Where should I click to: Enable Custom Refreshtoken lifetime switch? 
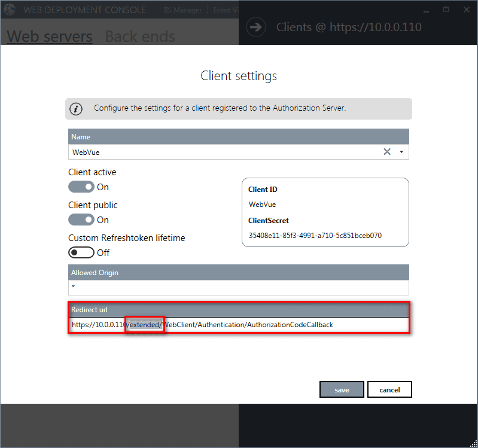tap(81, 252)
